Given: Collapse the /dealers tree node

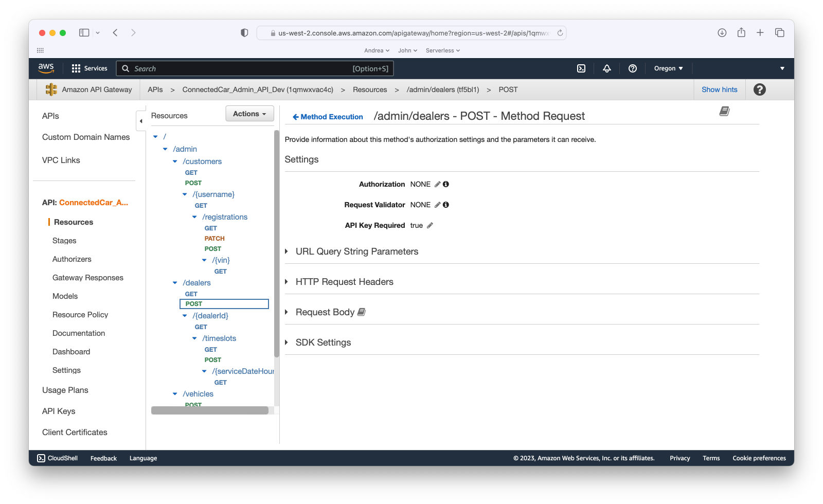Looking at the screenshot, I should (175, 283).
